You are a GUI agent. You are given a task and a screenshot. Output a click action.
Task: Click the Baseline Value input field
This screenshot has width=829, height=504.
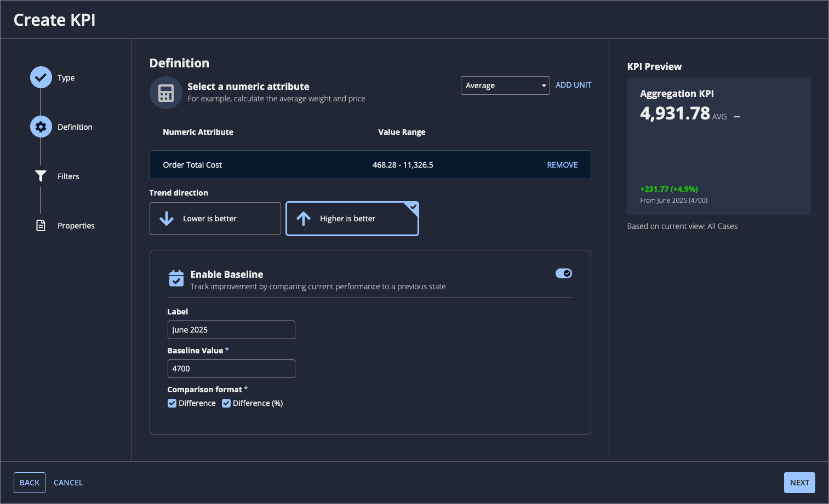[x=231, y=369]
